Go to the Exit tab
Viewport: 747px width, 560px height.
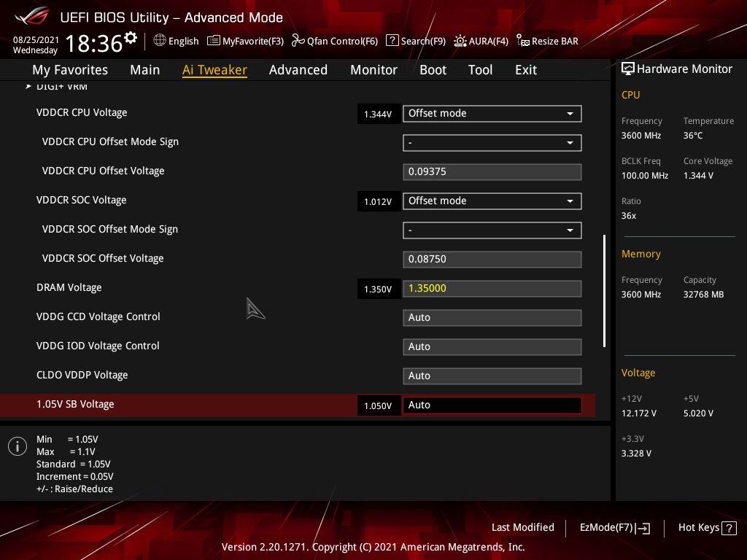(x=526, y=70)
